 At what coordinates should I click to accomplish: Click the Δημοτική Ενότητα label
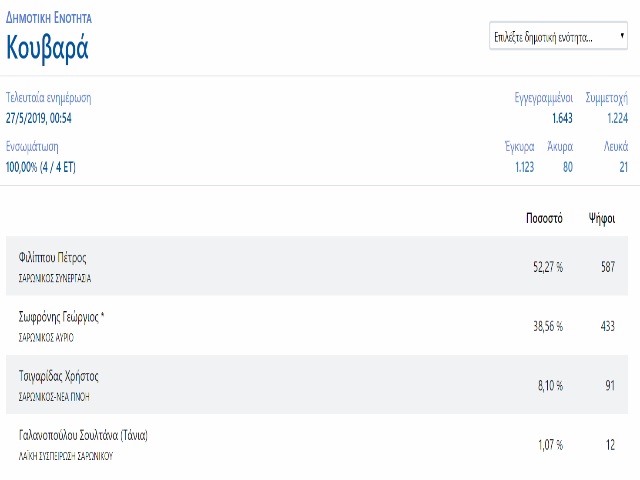(49, 18)
